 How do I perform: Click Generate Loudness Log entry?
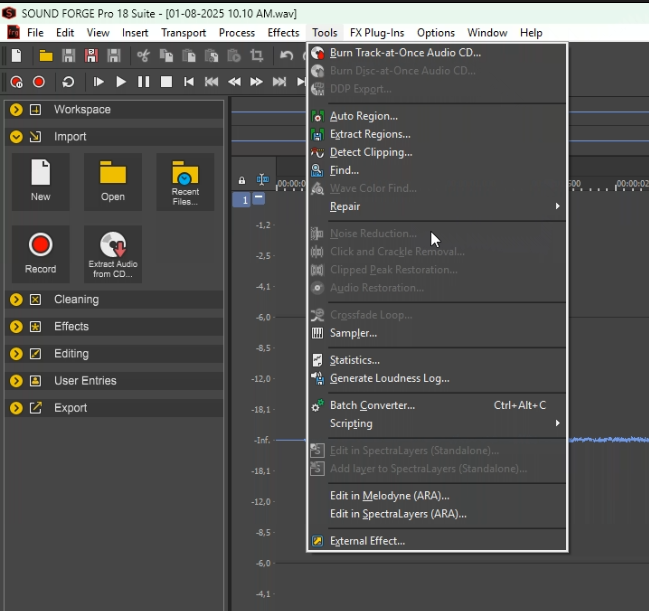tap(389, 378)
